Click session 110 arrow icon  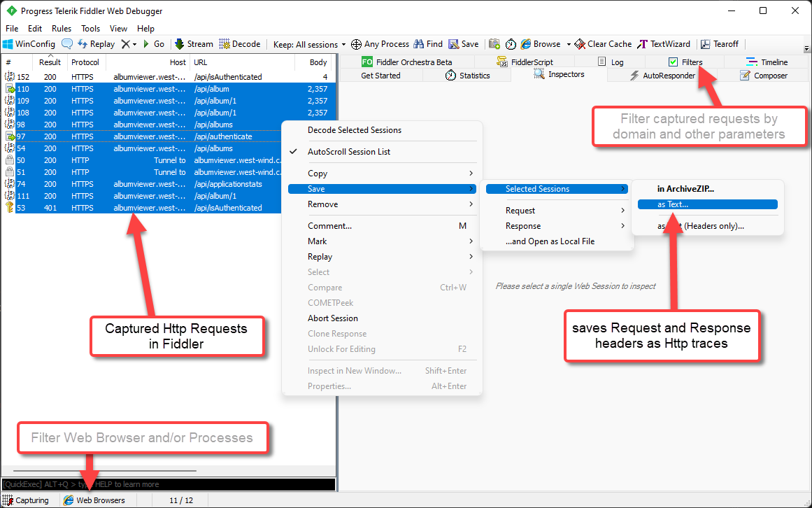10,89
